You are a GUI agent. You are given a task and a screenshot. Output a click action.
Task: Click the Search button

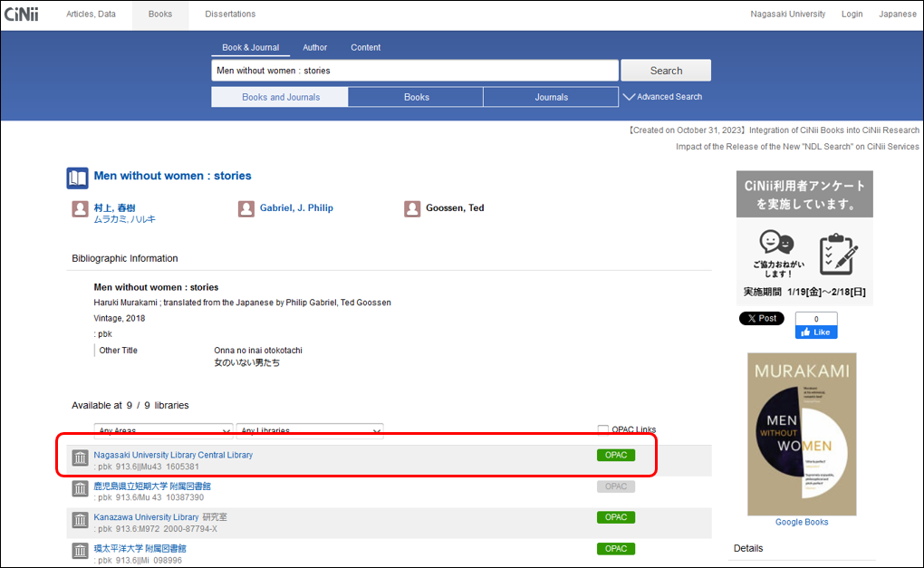click(666, 70)
